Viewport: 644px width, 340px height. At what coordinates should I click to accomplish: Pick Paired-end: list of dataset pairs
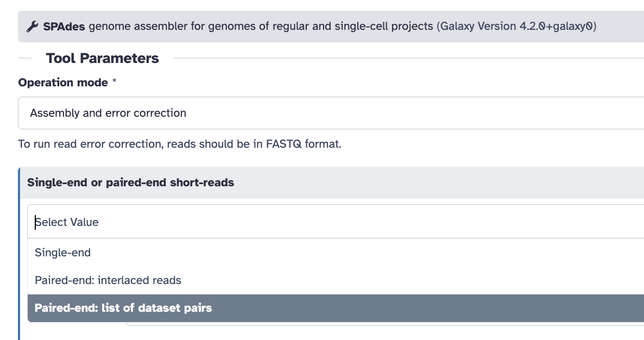coord(123,308)
